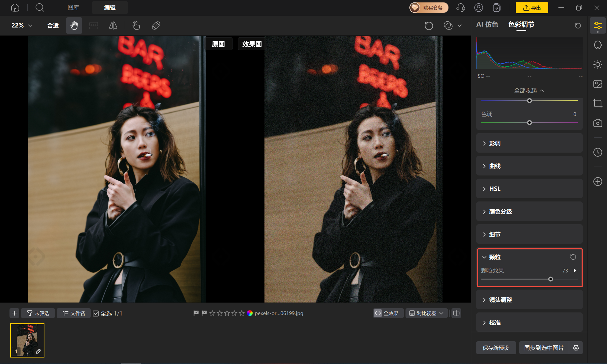Select the ruler straighten tool
The image size is (607, 364).
[93, 25]
